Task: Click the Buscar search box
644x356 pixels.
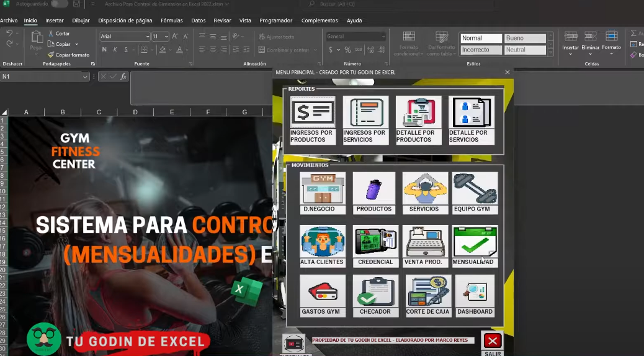Action: coord(398,4)
